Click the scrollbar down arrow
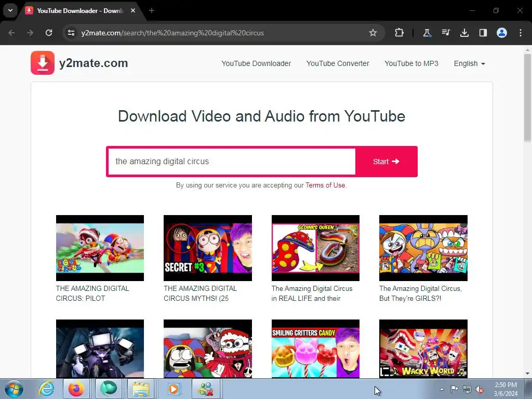 coord(528,374)
